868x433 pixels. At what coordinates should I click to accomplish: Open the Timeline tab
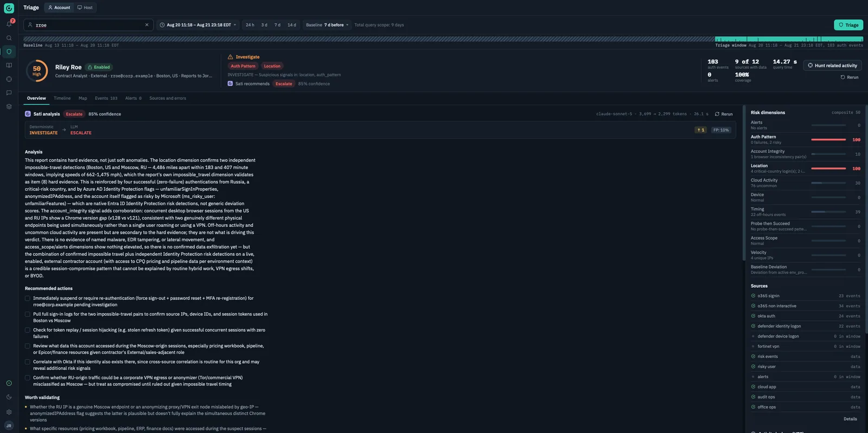[62, 98]
